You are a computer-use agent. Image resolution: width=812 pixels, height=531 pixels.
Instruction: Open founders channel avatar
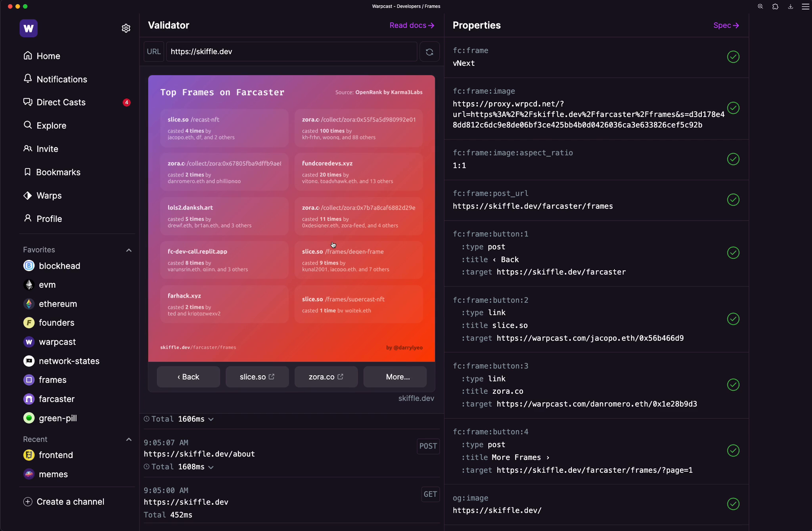point(29,323)
